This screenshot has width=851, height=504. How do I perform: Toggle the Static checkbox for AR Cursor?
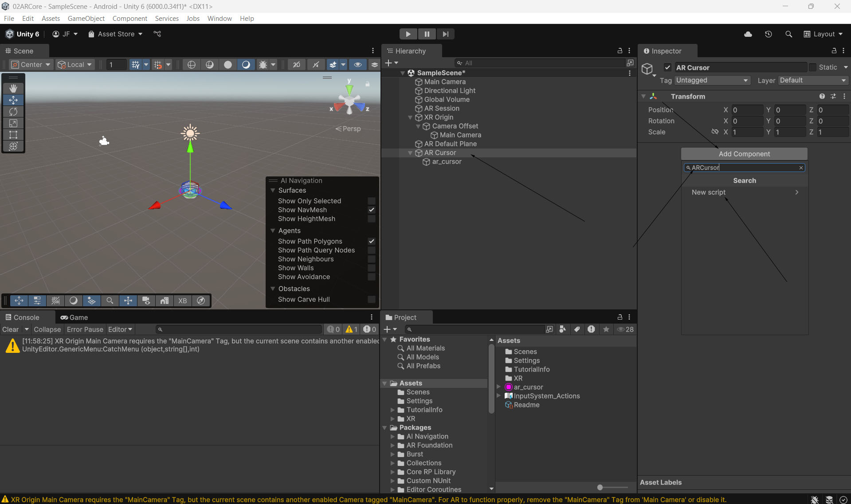click(x=812, y=67)
